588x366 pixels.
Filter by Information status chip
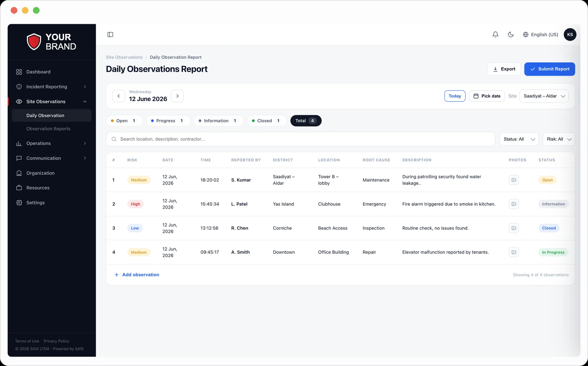pos(218,121)
